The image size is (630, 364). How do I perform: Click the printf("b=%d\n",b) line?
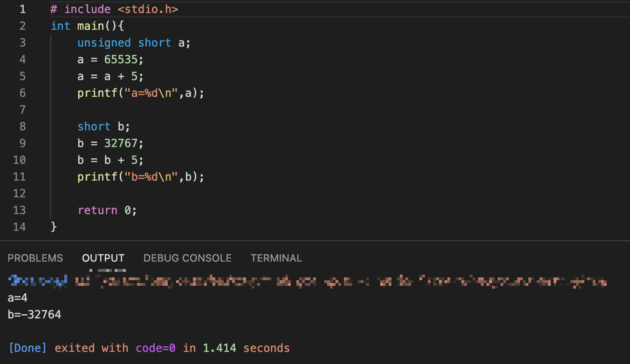click(x=141, y=177)
